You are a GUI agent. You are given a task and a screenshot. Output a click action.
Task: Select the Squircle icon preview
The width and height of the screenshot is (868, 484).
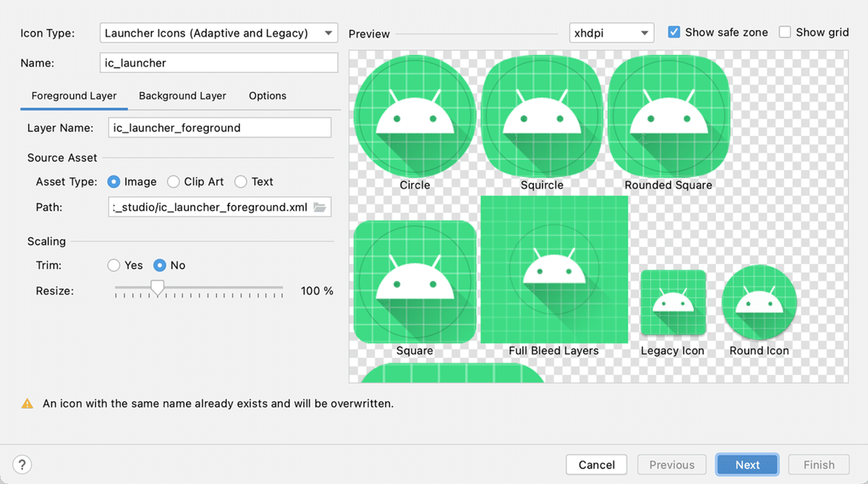coord(542,116)
